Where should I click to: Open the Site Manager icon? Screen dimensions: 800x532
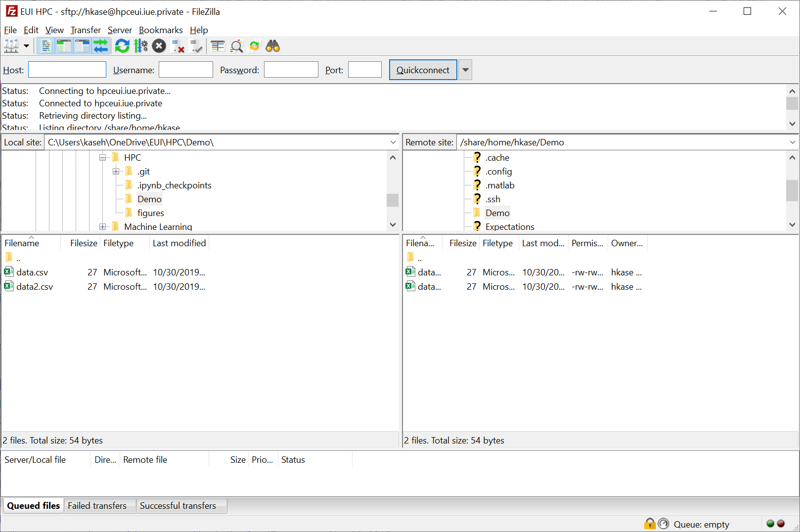click(11, 46)
